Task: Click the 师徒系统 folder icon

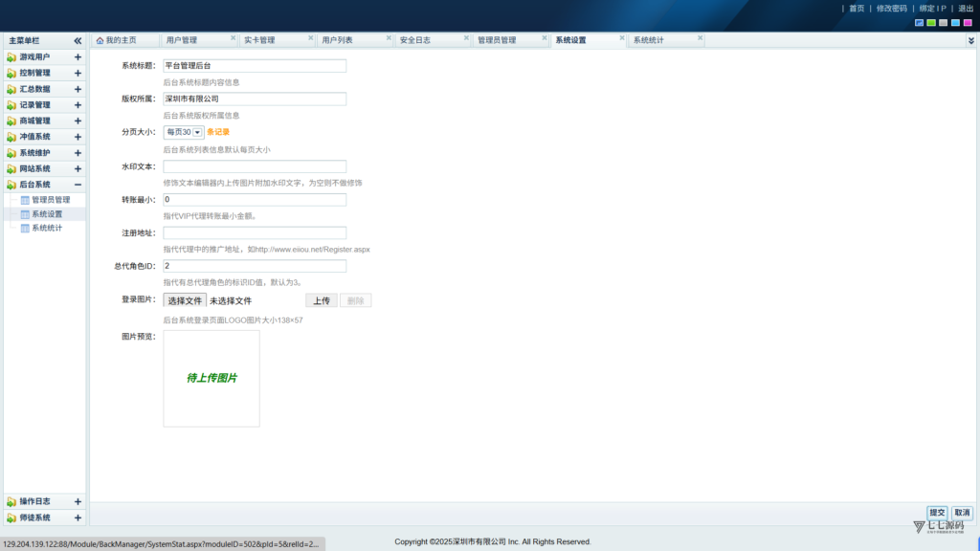Action: 11,518
